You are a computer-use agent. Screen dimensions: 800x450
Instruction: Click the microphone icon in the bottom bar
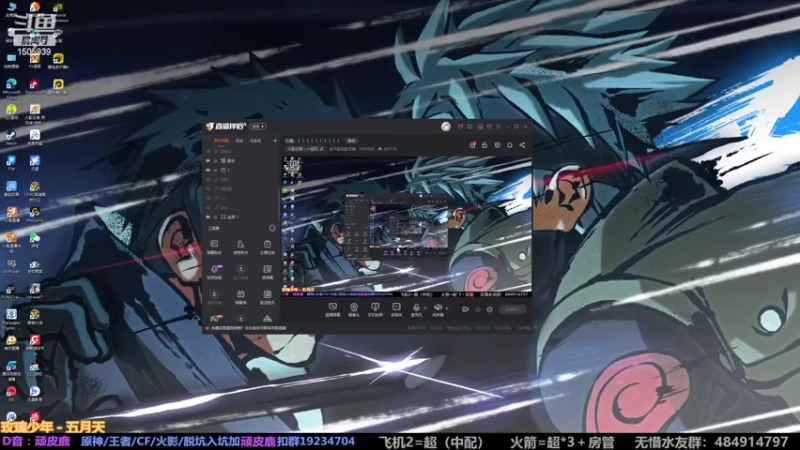[x=416, y=308]
